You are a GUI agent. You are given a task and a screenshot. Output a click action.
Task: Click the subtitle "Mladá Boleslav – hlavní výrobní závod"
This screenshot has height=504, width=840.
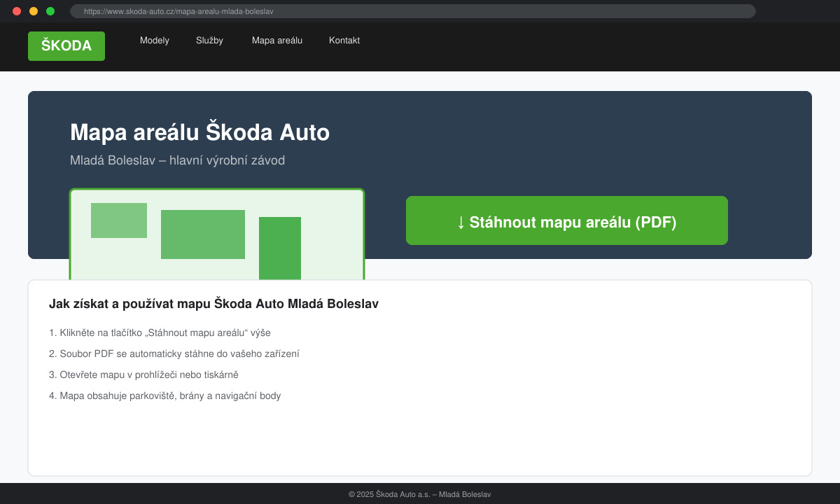177,160
